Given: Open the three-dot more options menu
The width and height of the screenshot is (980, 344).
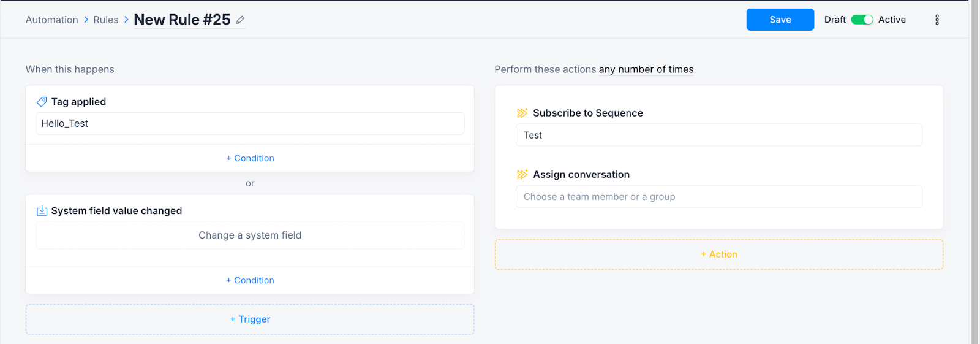Looking at the screenshot, I should pyautogui.click(x=937, y=20).
